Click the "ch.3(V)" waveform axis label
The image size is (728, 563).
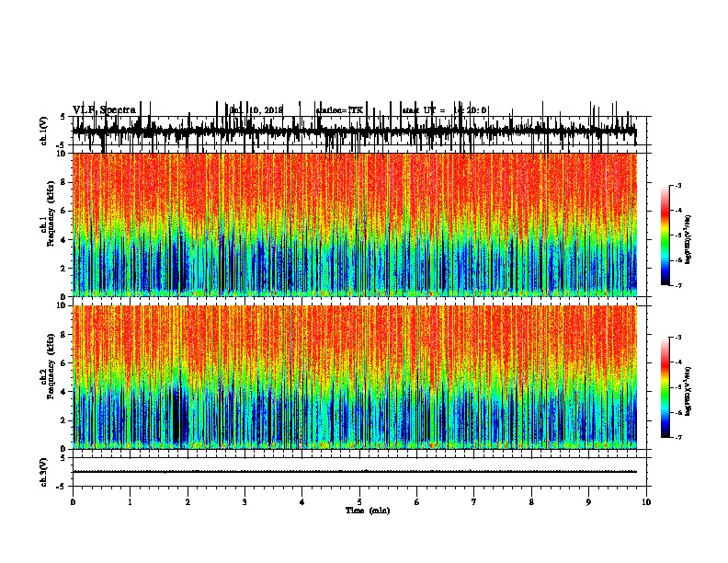tap(44, 472)
